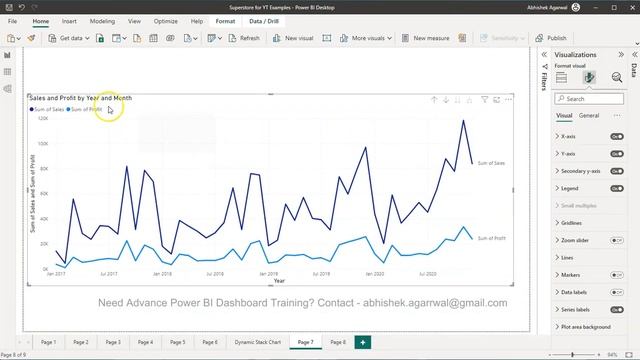Open More options ellipsis on chart
Viewport: 640px width, 360px height.
click(508, 100)
